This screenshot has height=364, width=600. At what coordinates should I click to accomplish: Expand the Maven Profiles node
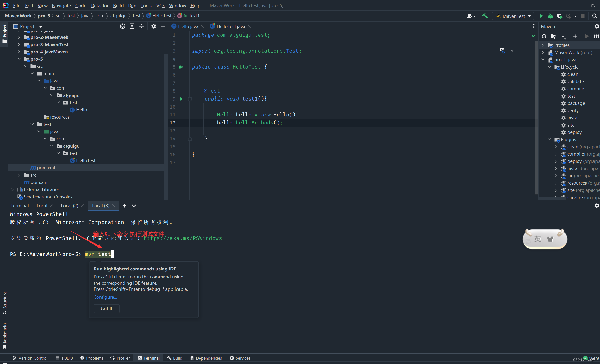tap(543, 45)
